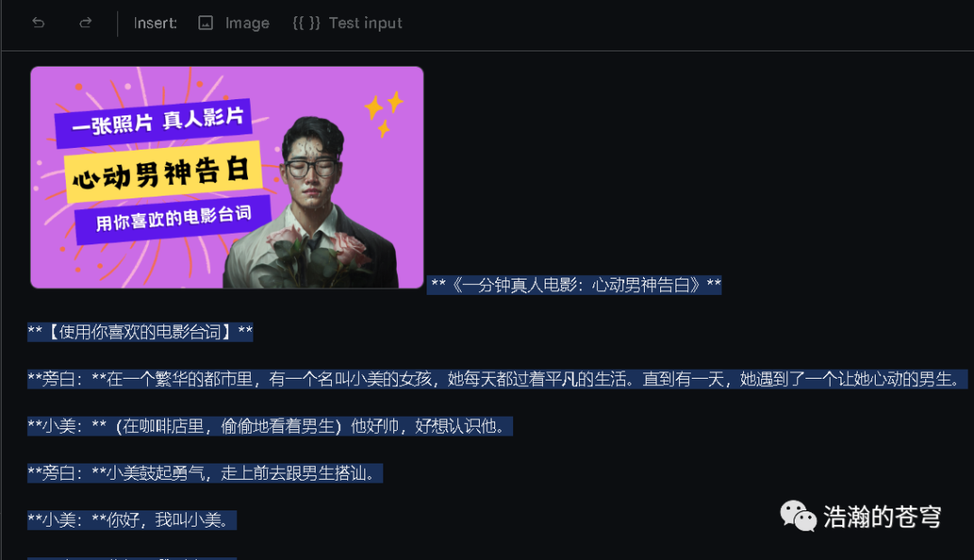
Task: Insert a Test input variable
Action: (x=365, y=23)
